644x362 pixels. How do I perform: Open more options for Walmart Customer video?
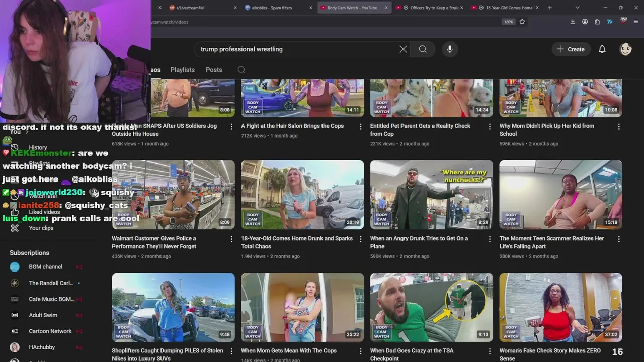click(231, 239)
